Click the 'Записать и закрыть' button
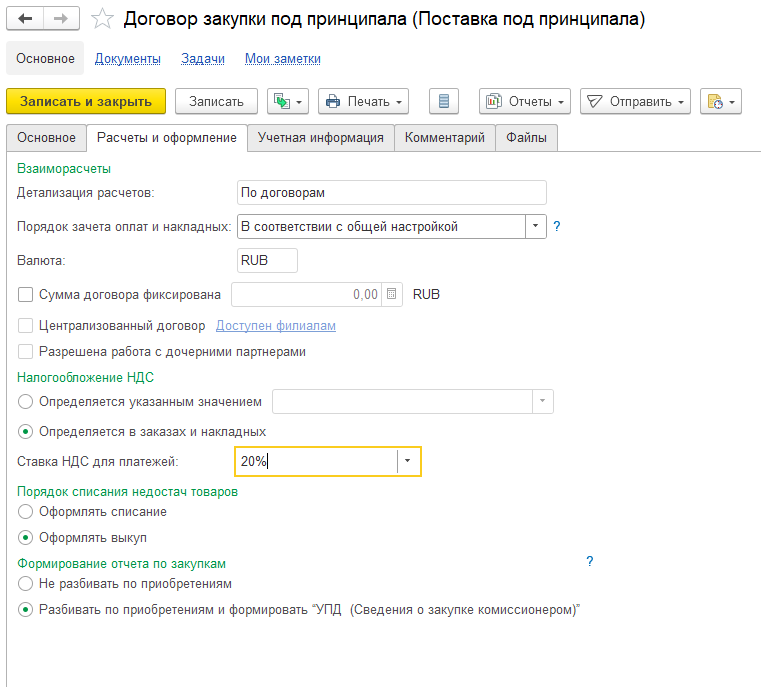Image resolution: width=761 pixels, height=687 pixels. click(86, 101)
